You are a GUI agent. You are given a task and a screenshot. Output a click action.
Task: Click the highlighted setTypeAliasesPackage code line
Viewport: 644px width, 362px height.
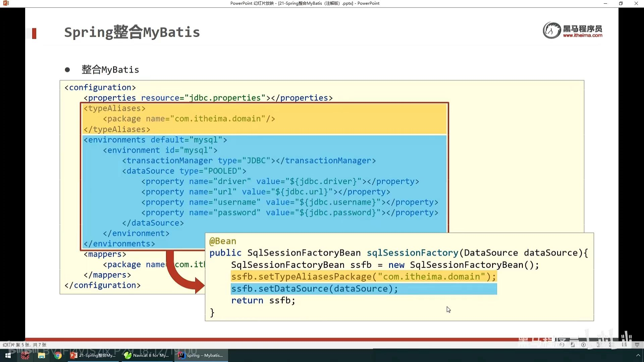coord(363,277)
